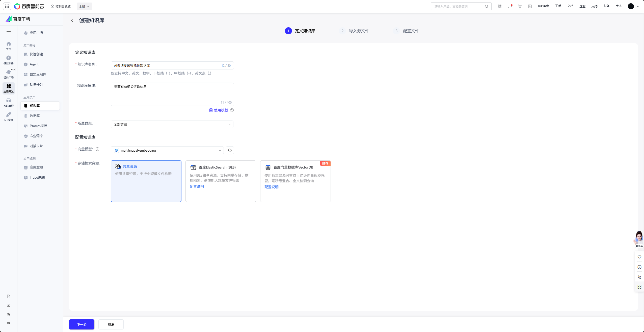Open the 数据库 sidebar menu item

pos(35,116)
